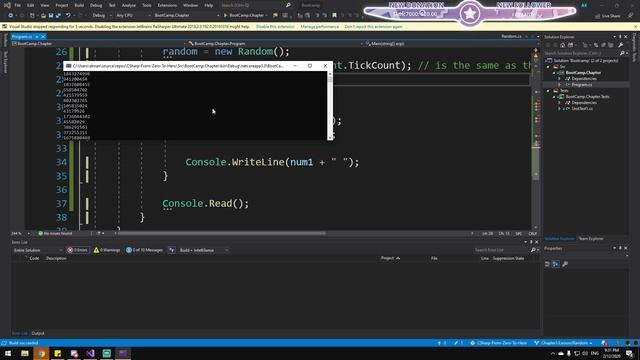640x360 pixels.
Task: Click the Save All toolbar icon
Action: click(x=58, y=16)
